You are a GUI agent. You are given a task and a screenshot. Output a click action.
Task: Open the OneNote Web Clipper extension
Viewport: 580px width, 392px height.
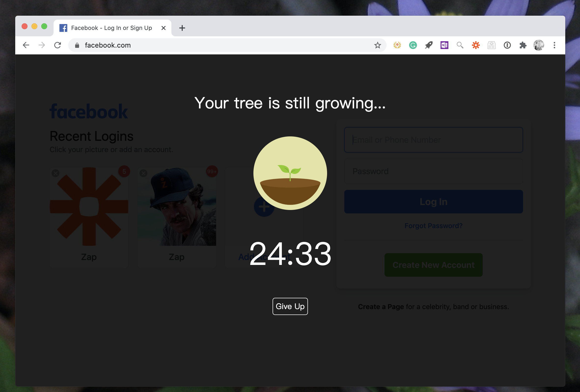(x=444, y=45)
